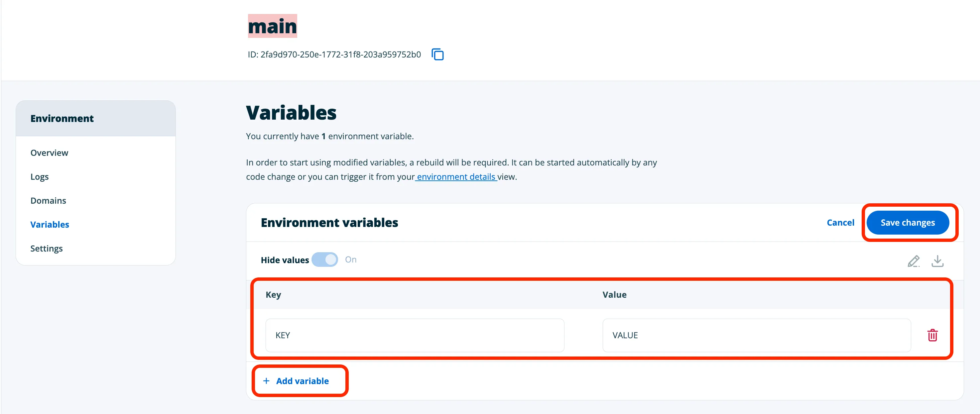Click Save changes button
The height and width of the screenshot is (414, 980).
click(907, 222)
